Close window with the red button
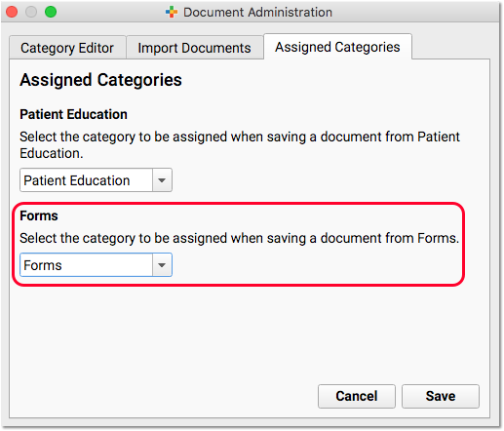The width and height of the screenshot is (504, 431). click(12, 12)
